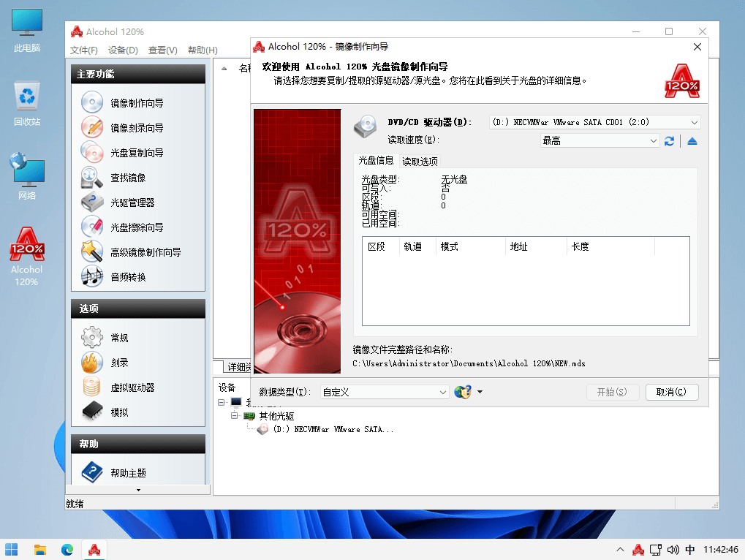Open File Explorer from taskbar
This screenshot has height=560, width=745.
click(x=40, y=550)
